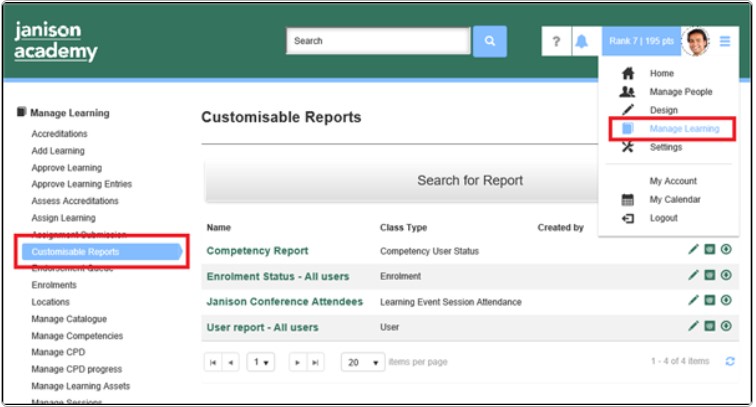Toggle the hamburger menu icon
This screenshot has width=756, height=407.
click(x=725, y=41)
